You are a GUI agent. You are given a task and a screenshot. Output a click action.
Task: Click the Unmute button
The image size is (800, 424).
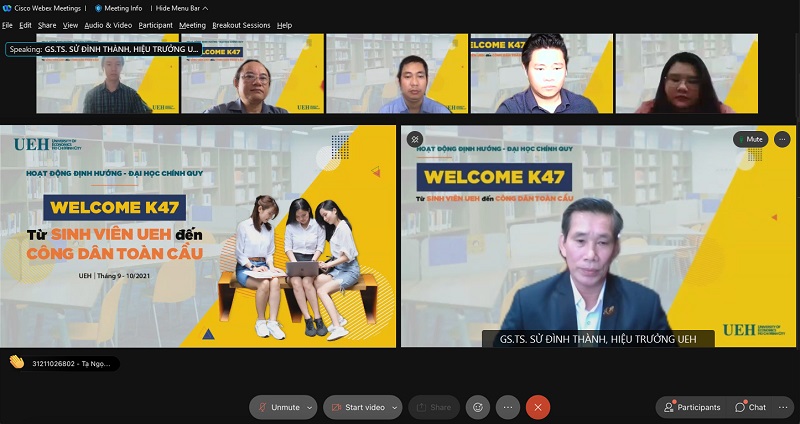click(x=278, y=407)
